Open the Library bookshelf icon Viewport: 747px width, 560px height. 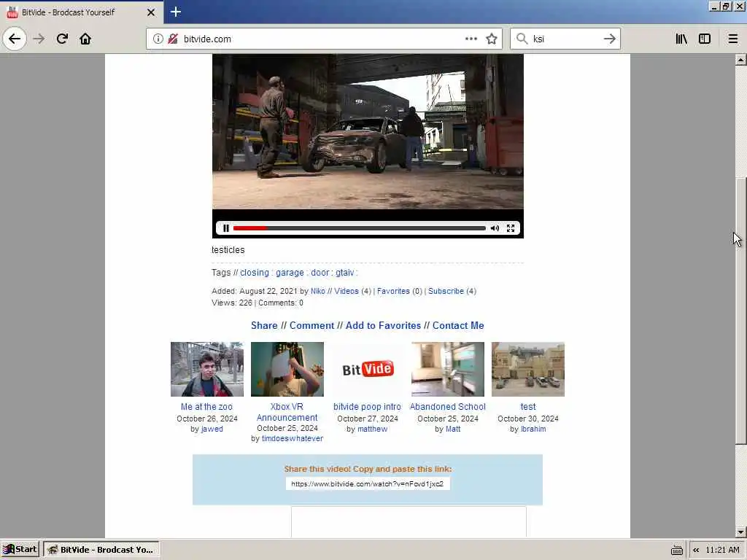click(681, 39)
